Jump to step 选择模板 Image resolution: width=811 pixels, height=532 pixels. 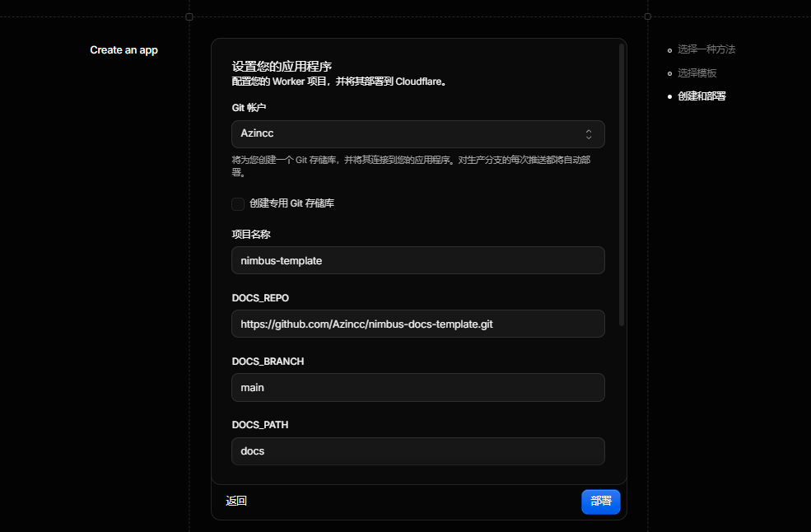click(697, 73)
